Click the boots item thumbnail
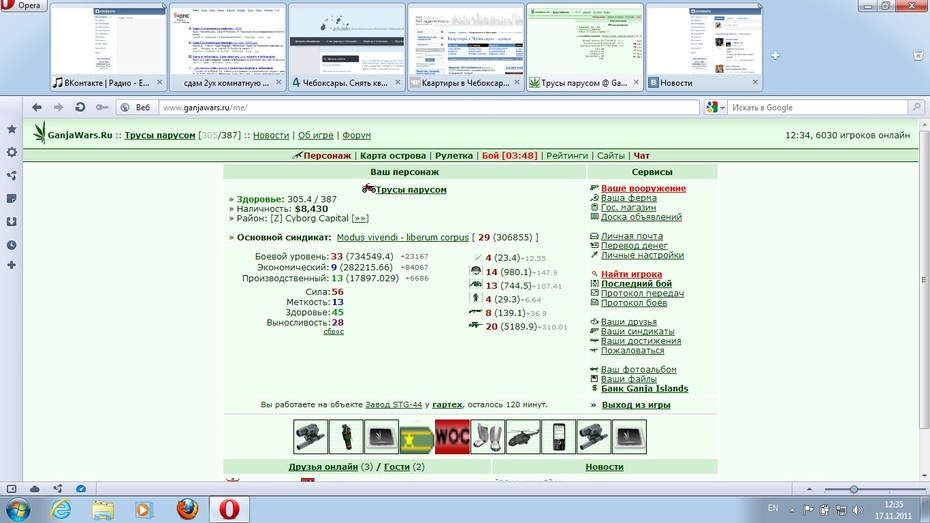930x523 pixels. (488, 437)
